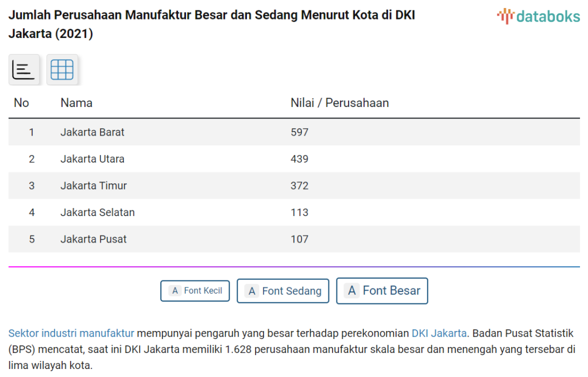Click the databoks logo

(539, 17)
